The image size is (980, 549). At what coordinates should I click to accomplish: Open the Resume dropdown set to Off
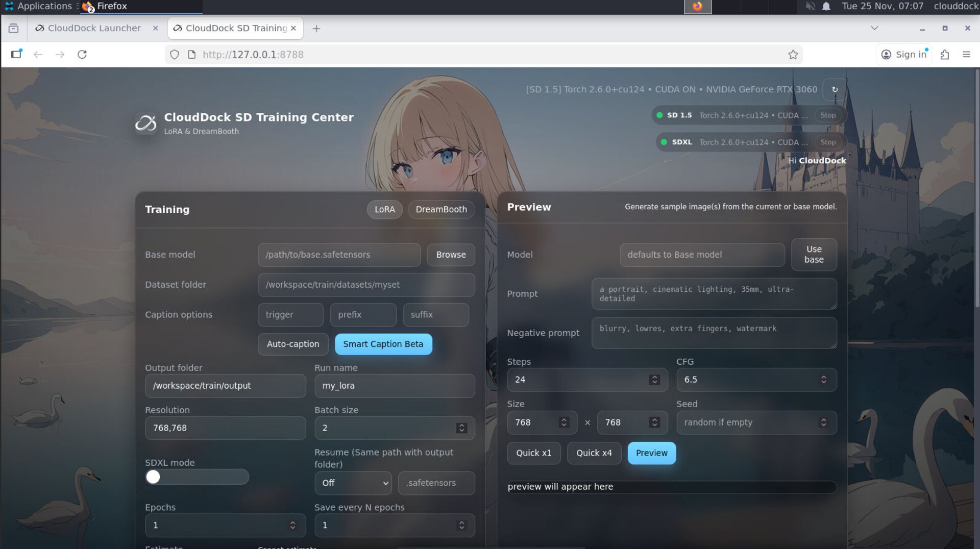[353, 483]
